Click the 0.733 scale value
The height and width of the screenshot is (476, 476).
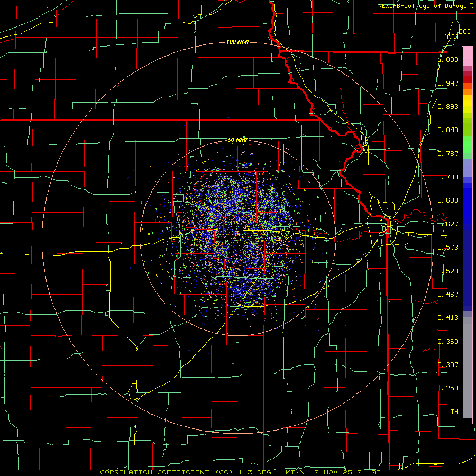click(448, 177)
